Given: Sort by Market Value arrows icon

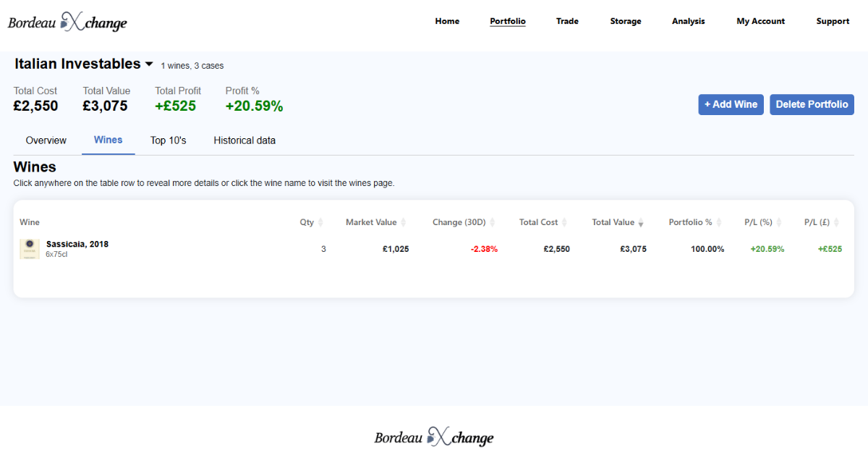Looking at the screenshot, I should point(404,222).
